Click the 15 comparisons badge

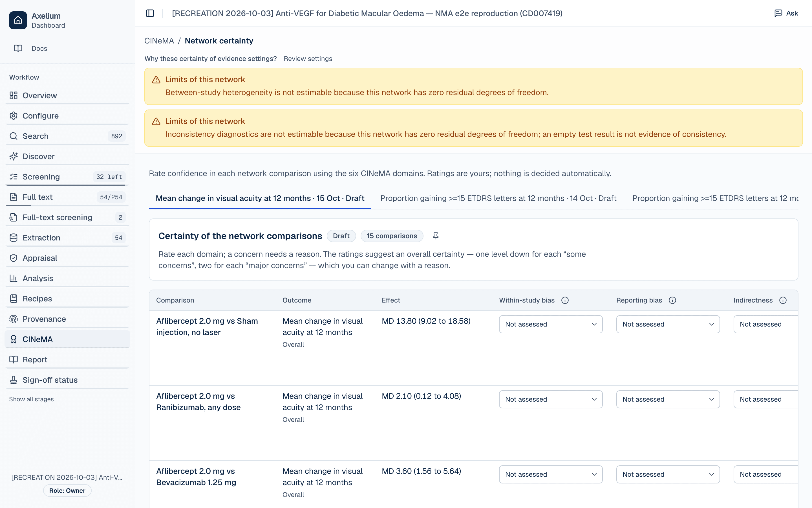[392, 236]
